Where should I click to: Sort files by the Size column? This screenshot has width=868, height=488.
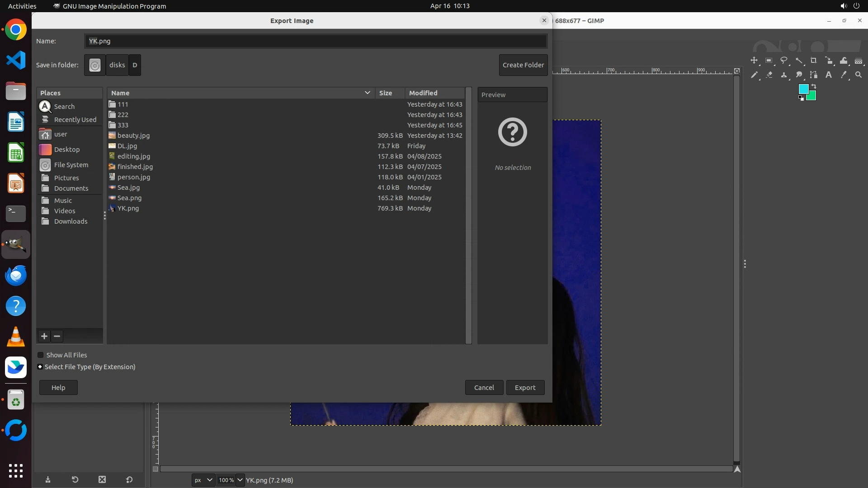click(x=386, y=93)
